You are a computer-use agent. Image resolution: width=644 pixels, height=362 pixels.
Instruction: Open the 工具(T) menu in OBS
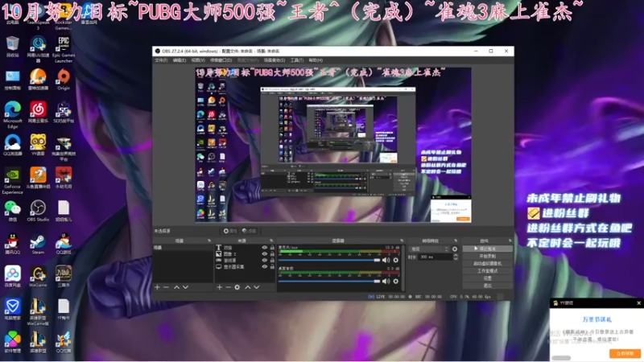297,60
